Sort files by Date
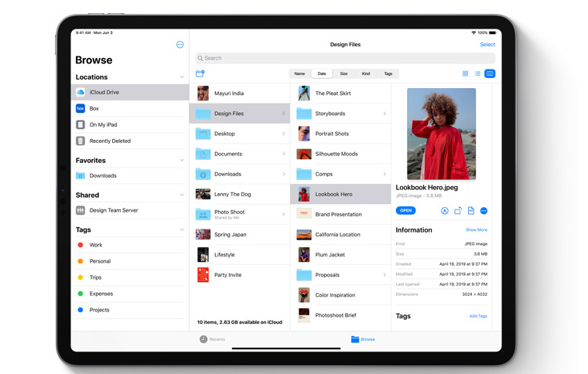Image resolution: width=588 pixels, height=374 pixels. [x=322, y=73]
